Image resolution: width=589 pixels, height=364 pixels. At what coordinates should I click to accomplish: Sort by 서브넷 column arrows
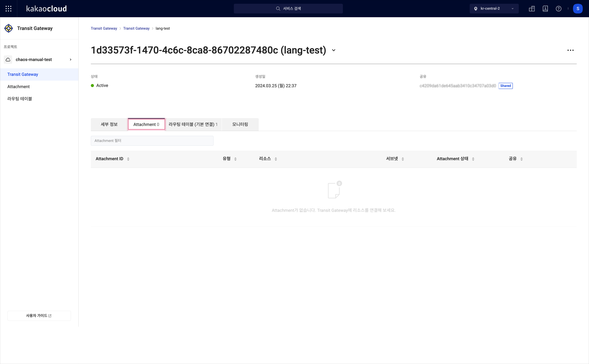403,159
